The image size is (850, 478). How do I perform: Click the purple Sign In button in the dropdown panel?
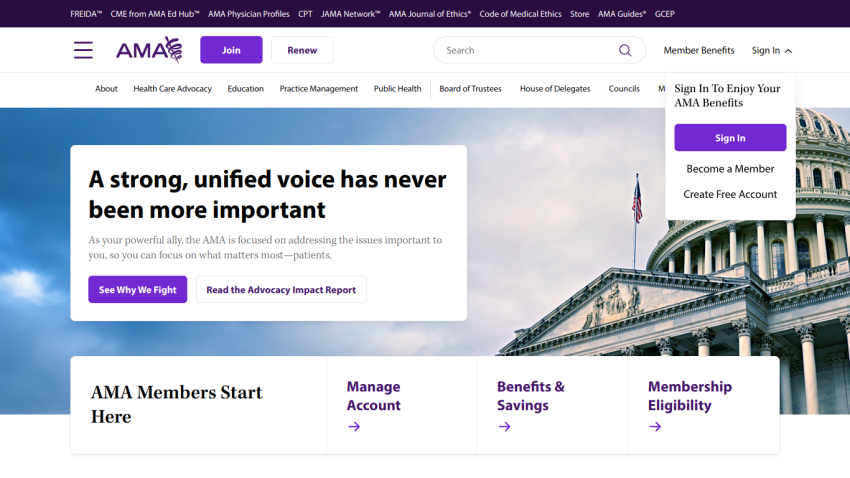point(730,138)
